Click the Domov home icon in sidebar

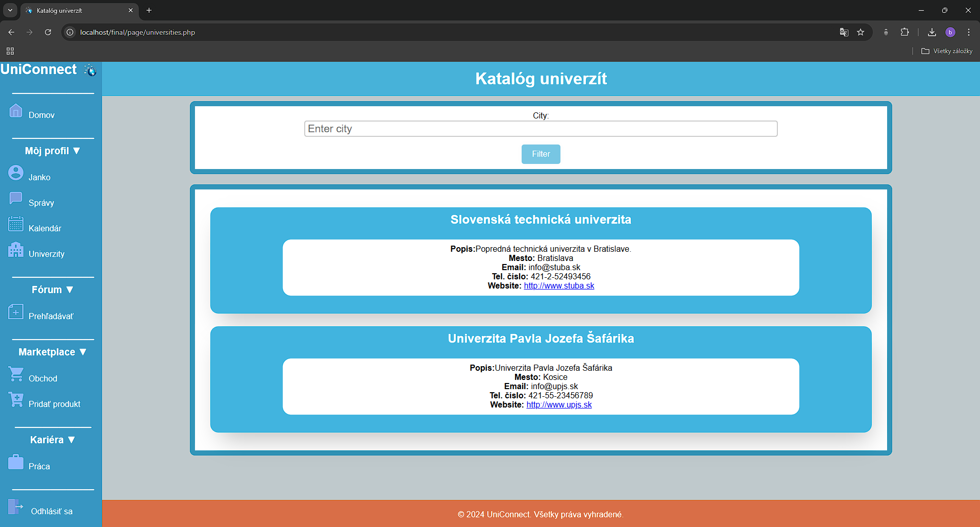click(x=16, y=110)
